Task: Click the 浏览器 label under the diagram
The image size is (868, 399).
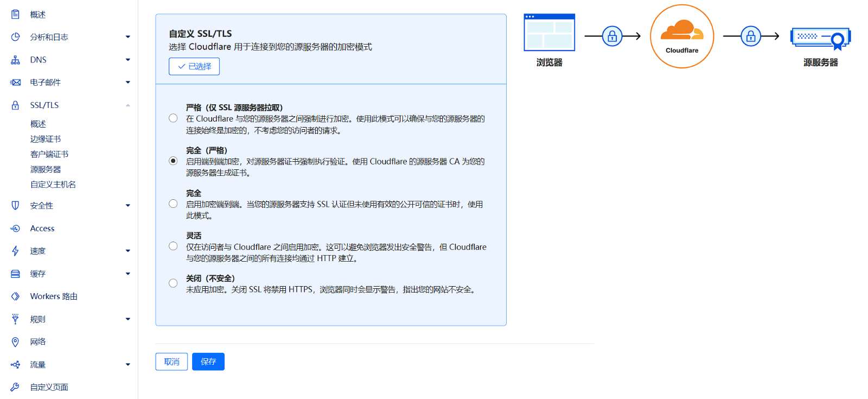Action: tap(550, 62)
